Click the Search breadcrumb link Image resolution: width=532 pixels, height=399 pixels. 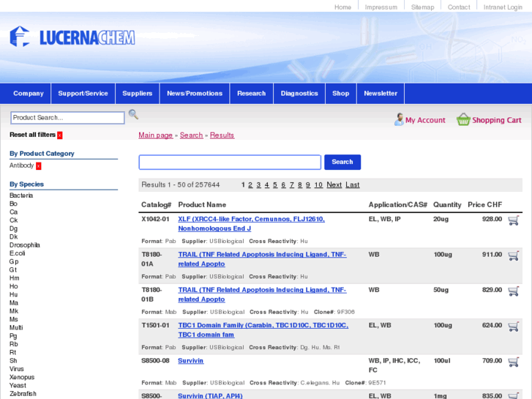point(191,135)
